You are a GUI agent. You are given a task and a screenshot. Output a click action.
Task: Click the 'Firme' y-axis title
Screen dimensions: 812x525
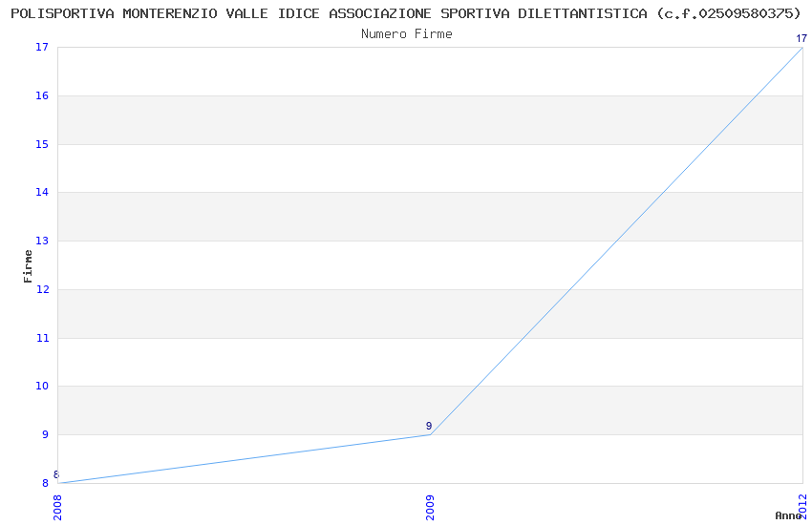coord(29,265)
